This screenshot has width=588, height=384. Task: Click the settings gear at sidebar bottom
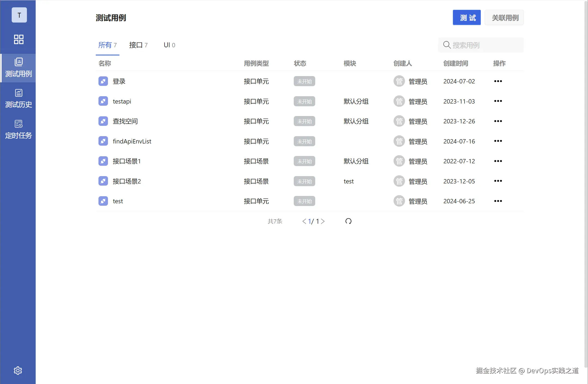click(18, 370)
